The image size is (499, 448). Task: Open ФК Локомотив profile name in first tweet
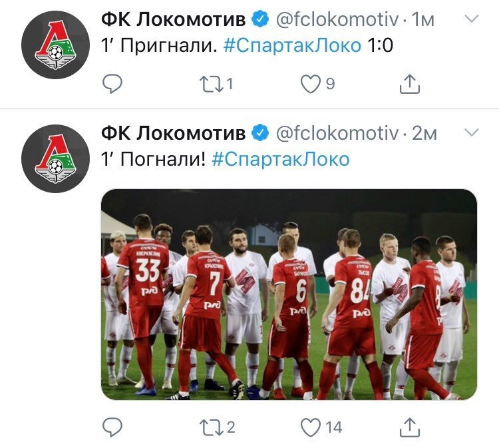pos(173,20)
